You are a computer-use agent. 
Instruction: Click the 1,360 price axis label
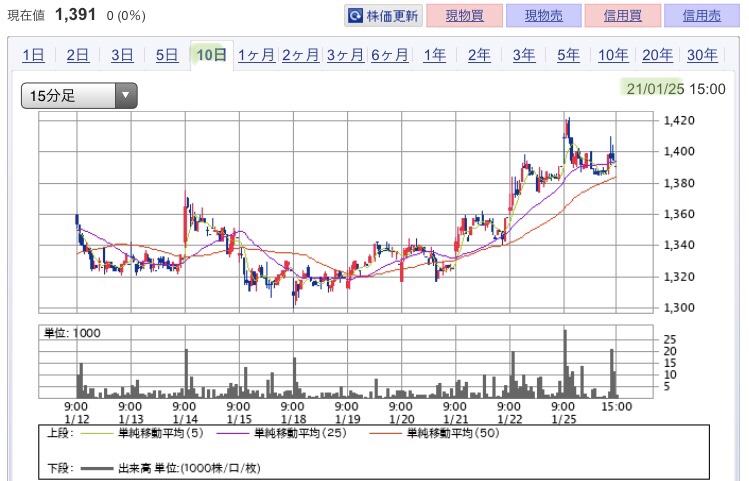pyautogui.click(x=679, y=214)
